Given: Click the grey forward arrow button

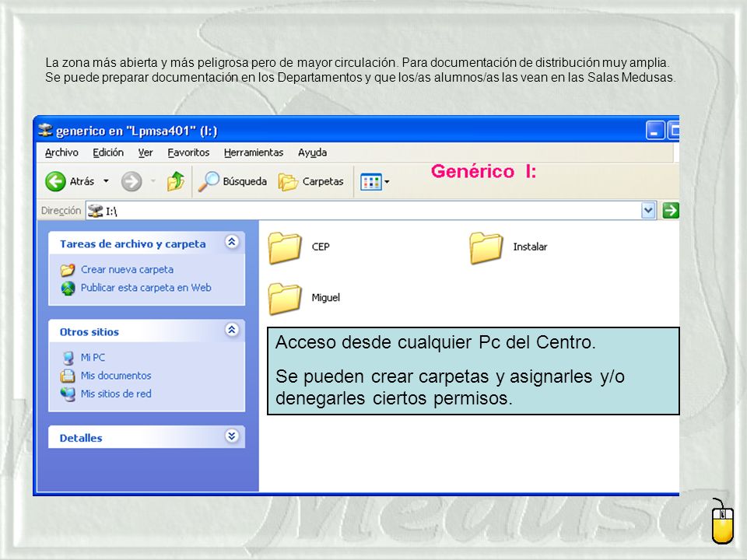Looking at the screenshot, I should [x=131, y=181].
